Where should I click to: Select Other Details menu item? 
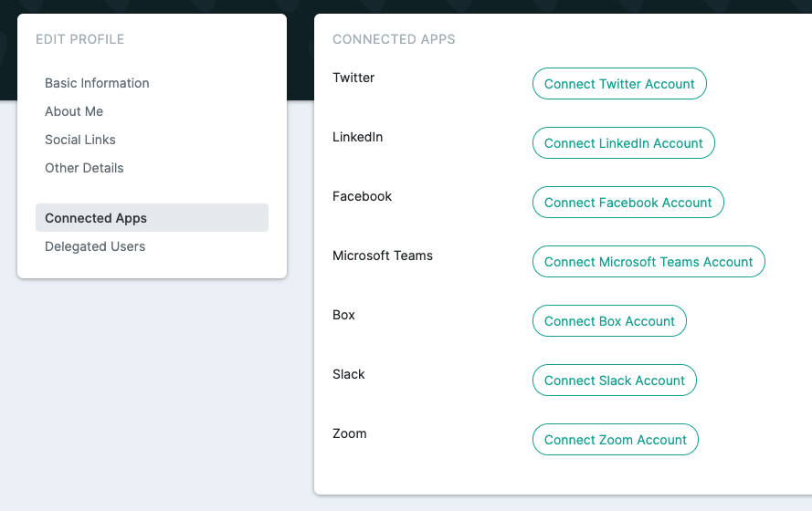pyautogui.click(x=84, y=168)
